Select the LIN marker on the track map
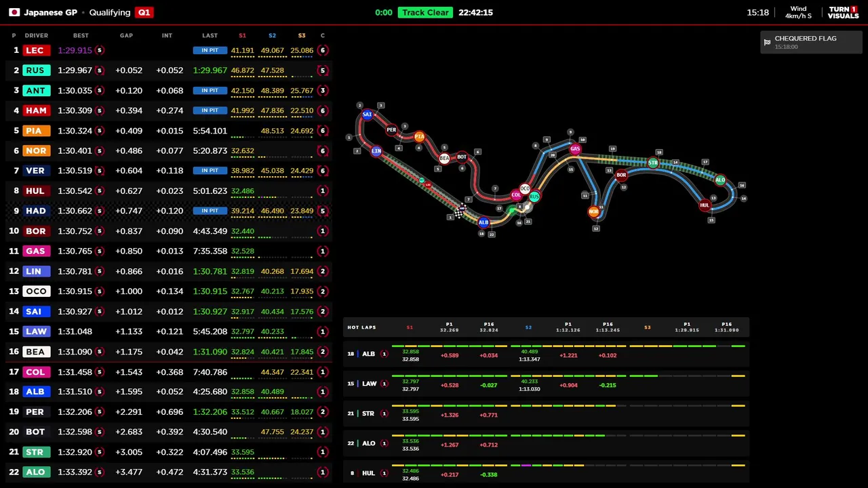This screenshot has width=868, height=488. pyautogui.click(x=376, y=151)
